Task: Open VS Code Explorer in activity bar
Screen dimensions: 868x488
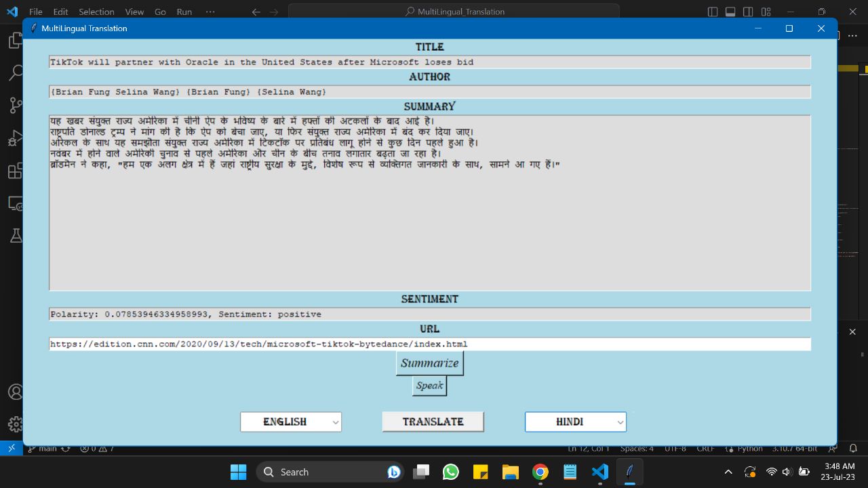Action: [x=15, y=41]
